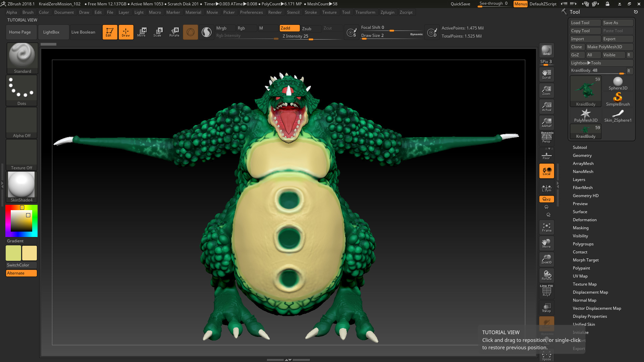Click the Texture Off slot
644x362 pixels.
[x=21, y=155]
